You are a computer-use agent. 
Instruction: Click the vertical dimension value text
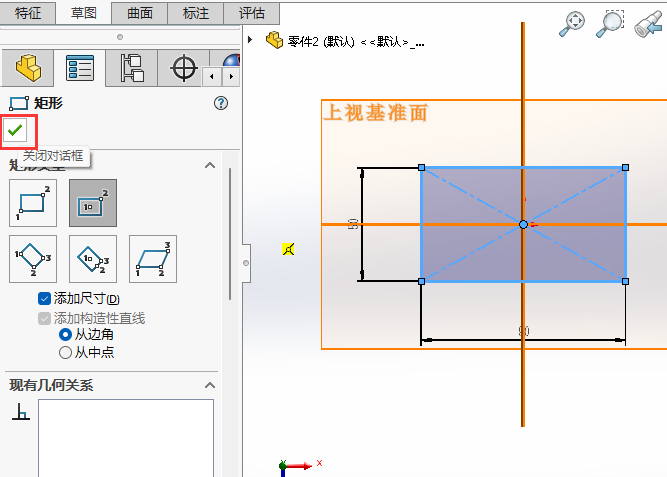(353, 224)
